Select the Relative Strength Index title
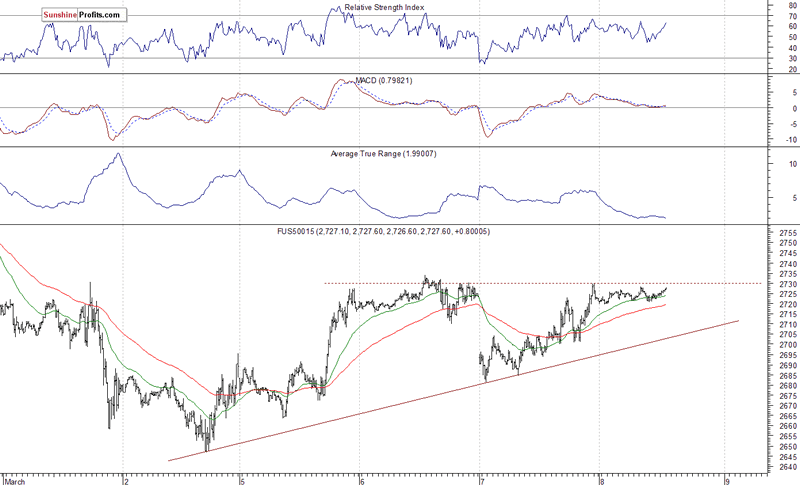Image resolution: width=800 pixels, height=485 pixels. [384, 7]
